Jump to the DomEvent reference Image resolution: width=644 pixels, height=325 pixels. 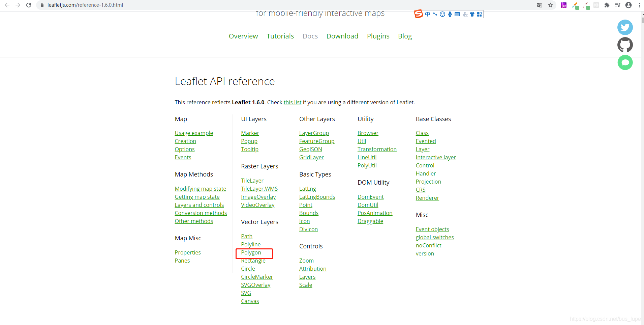click(371, 197)
